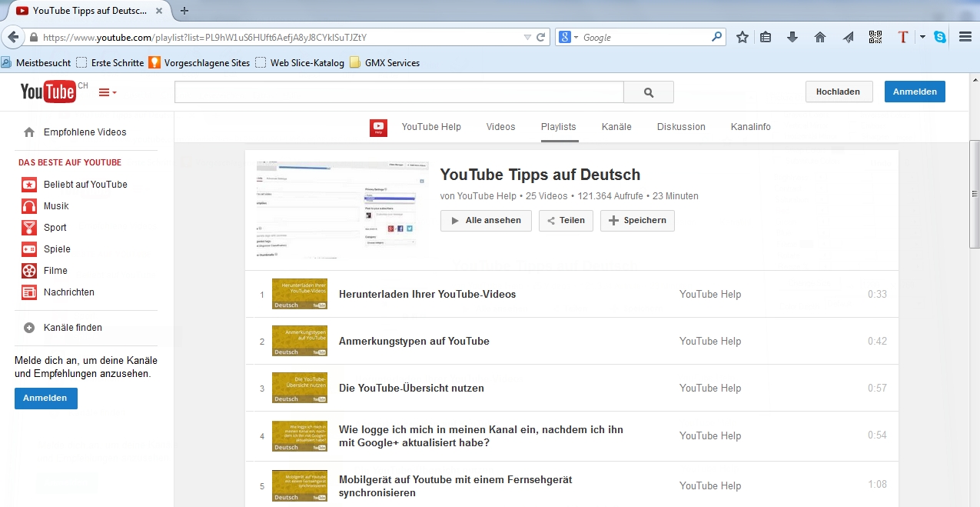The width and height of the screenshot is (980, 507).
Task: Open thumbnail of Anmerkungstypen auf YouTube
Action: pos(300,342)
